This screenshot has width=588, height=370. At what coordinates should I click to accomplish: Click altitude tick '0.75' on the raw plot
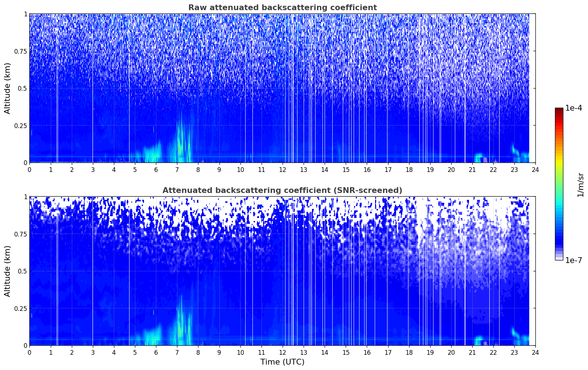point(21,51)
